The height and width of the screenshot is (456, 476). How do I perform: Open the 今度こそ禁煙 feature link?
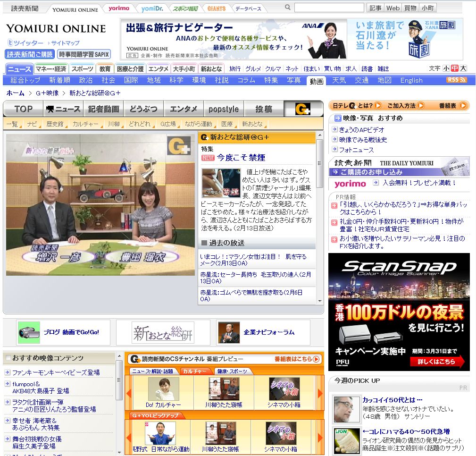(241, 157)
